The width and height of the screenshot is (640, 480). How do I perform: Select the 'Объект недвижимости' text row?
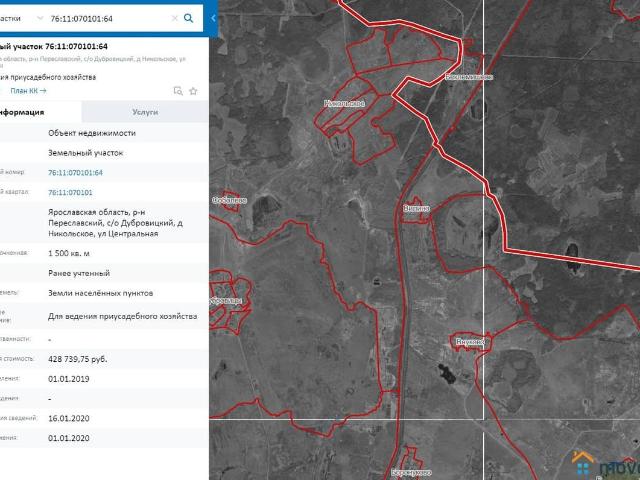click(92, 133)
